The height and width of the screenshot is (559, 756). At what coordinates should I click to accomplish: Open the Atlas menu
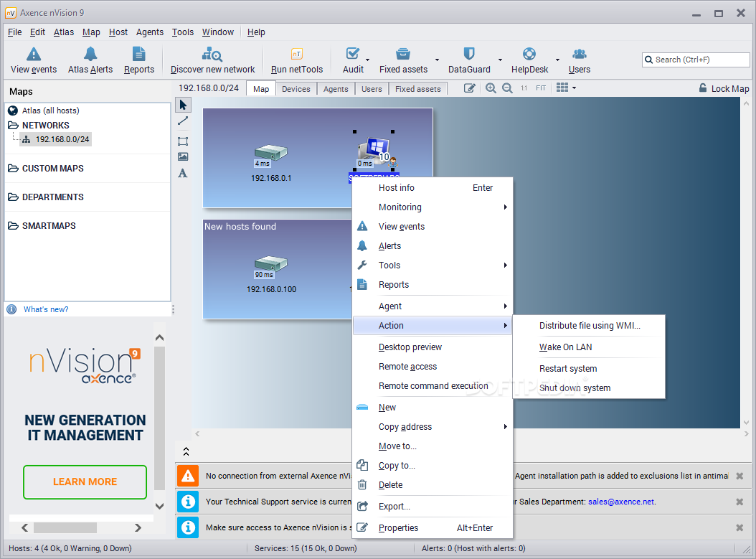click(x=64, y=32)
